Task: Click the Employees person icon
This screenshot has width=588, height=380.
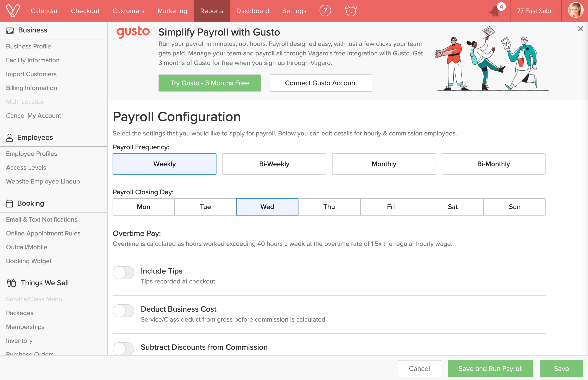Action: (x=9, y=137)
